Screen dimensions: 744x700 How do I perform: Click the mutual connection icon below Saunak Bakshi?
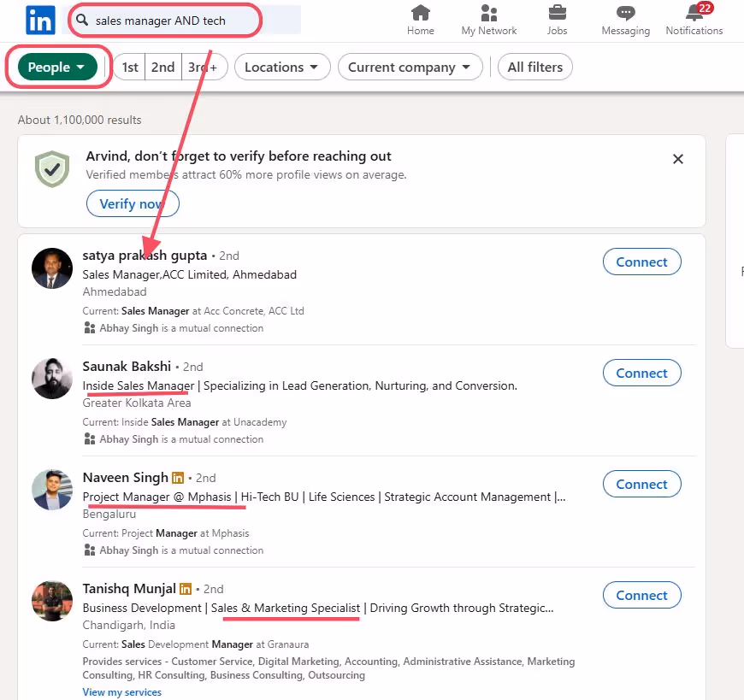tap(89, 438)
